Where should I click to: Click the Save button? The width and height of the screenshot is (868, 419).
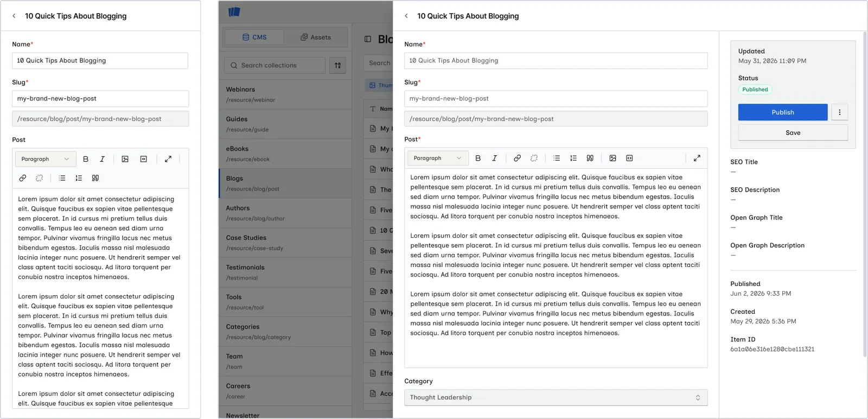(x=793, y=132)
